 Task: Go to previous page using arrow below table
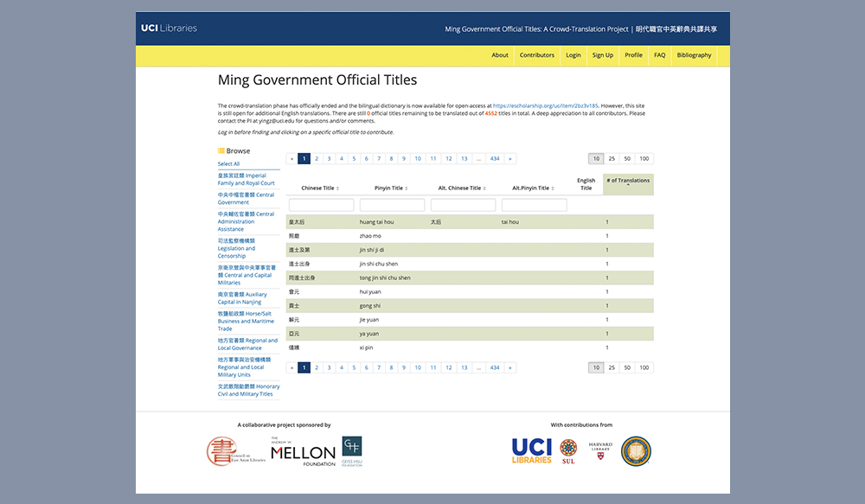[x=292, y=367]
